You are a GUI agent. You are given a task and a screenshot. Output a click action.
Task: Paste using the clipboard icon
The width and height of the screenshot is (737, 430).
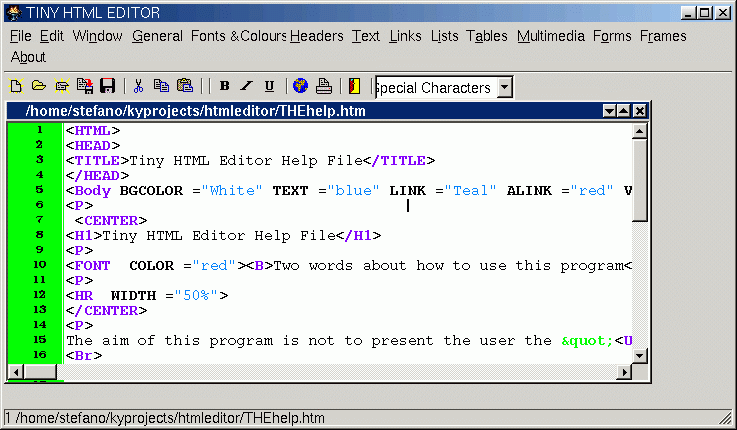pyautogui.click(x=184, y=87)
